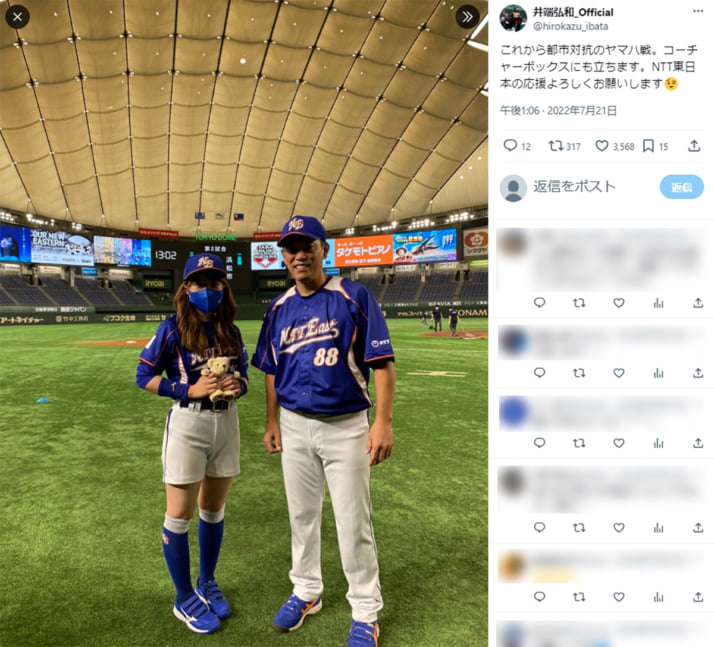Repost the tweet with 317 reposts
The width and height of the screenshot is (714, 647).
[564, 146]
